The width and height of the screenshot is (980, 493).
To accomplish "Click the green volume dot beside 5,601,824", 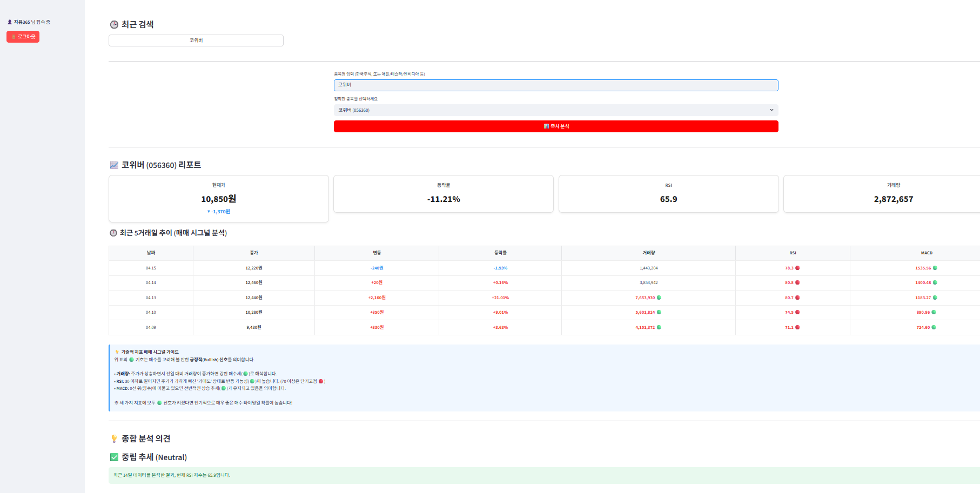I will point(659,312).
